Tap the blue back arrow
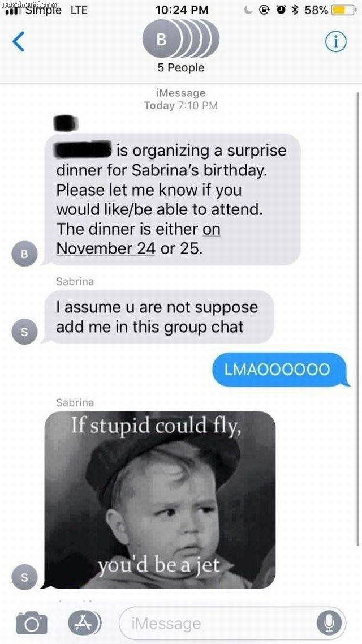Screen dimensions: 362x644 point(19,42)
